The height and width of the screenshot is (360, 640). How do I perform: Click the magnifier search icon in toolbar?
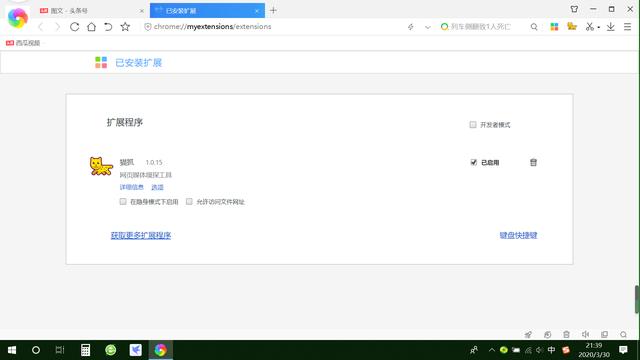coord(534,27)
